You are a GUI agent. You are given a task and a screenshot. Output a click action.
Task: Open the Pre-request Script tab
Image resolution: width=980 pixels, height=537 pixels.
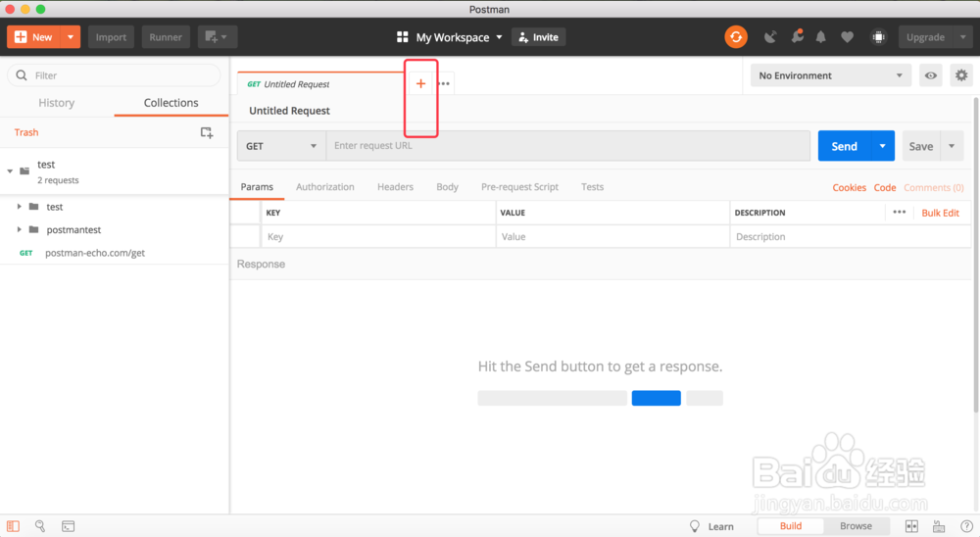519,187
